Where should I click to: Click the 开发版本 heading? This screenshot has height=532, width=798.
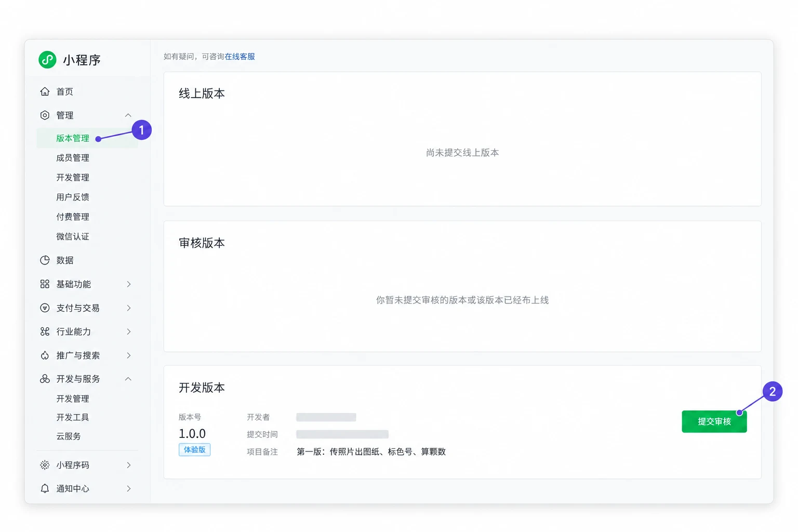click(x=202, y=388)
